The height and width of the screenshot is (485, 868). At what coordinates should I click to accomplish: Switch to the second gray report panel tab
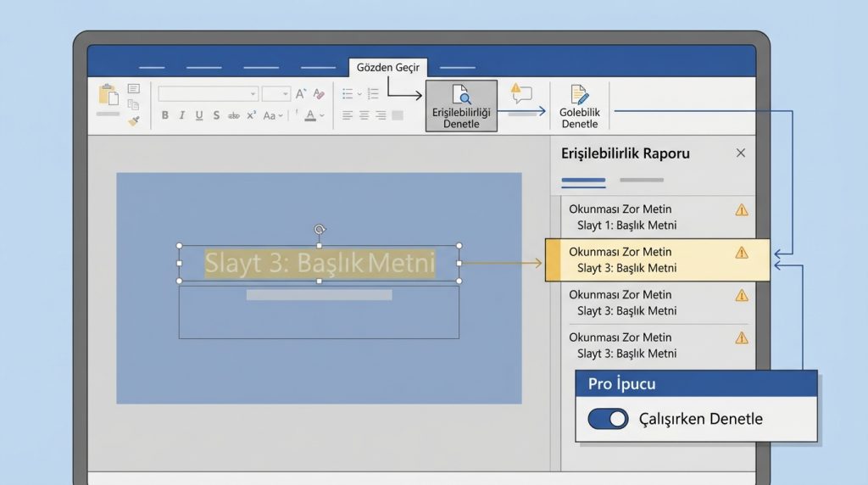point(642,180)
